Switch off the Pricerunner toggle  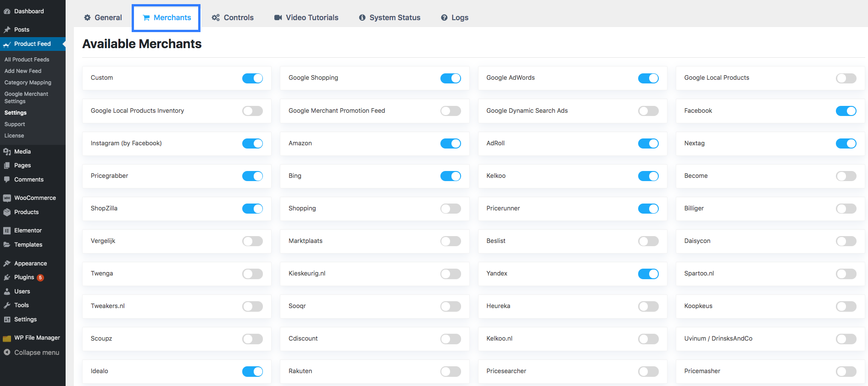tap(648, 209)
